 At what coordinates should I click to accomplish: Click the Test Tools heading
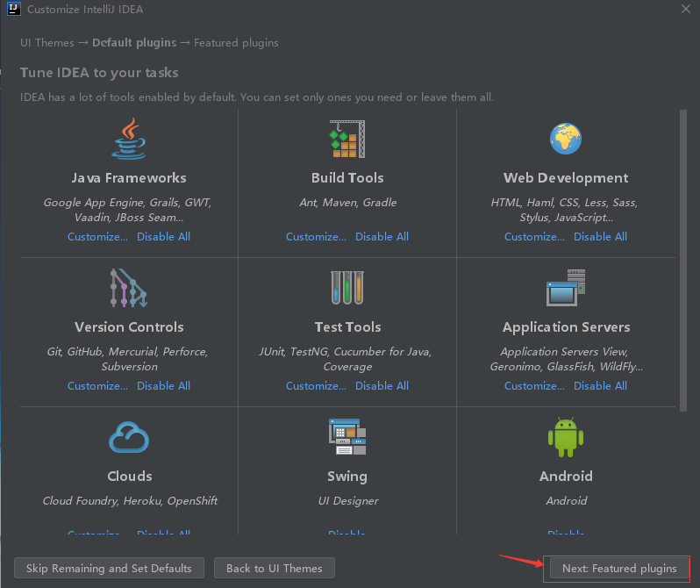click(x=347, y=327)
